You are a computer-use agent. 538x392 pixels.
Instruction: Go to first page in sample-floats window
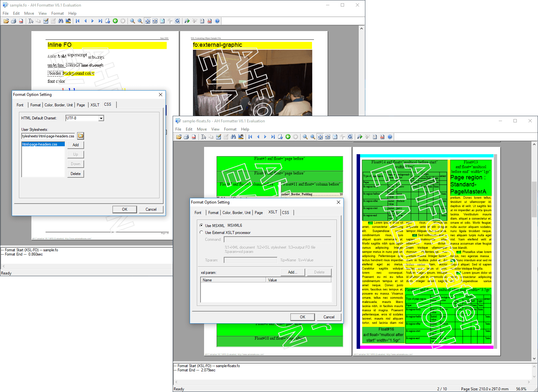(251, 137)
